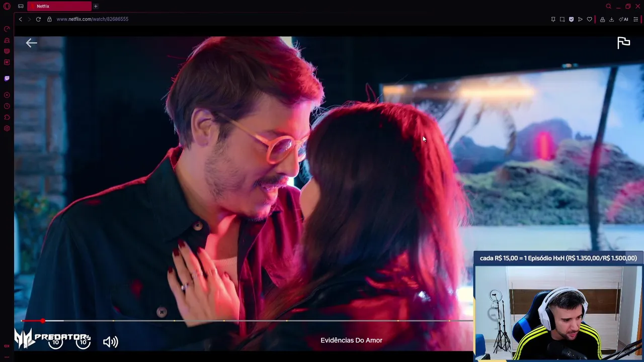Open GX Cleaner in sidebar

(x=7, y=40)
